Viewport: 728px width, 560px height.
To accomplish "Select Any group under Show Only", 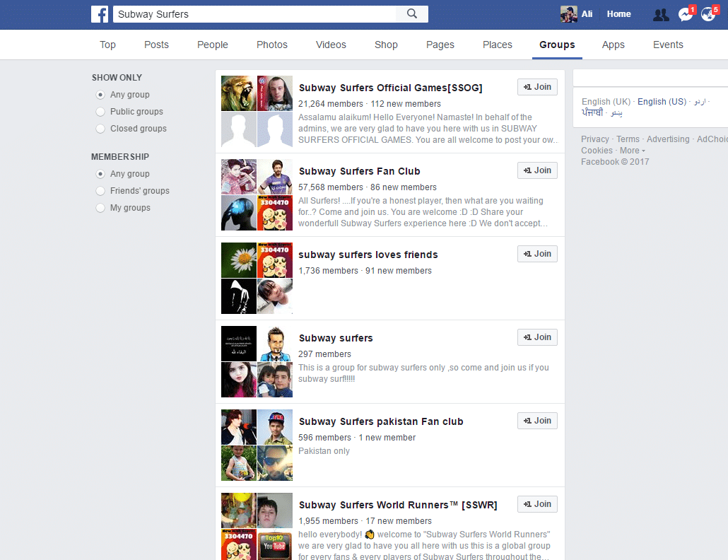I will coord(100,95).
